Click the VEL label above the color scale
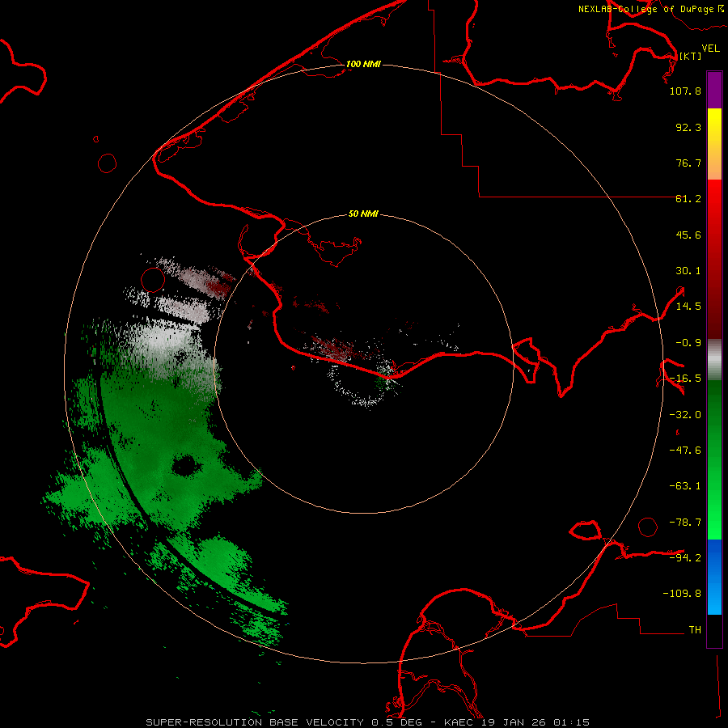This screenshot has height=728, width=728. (x=710, y=48)
